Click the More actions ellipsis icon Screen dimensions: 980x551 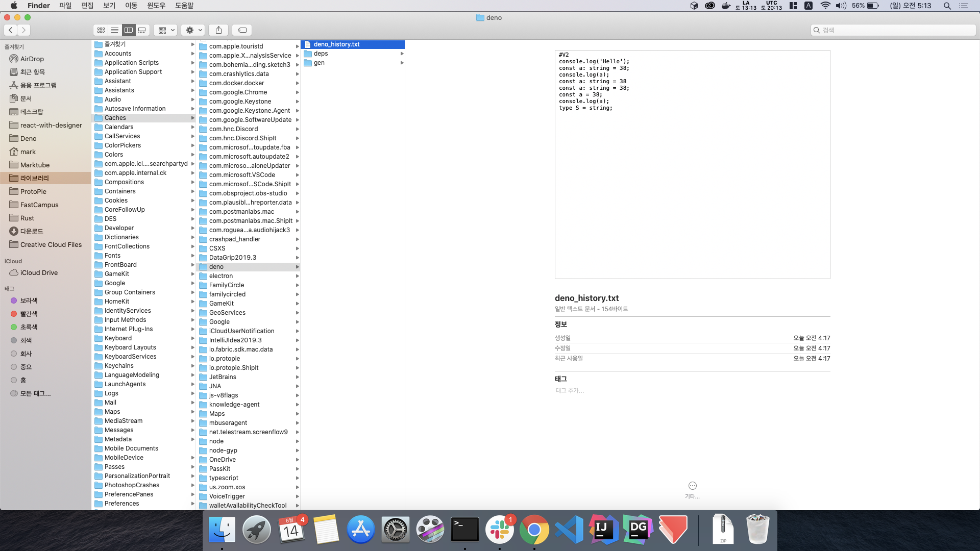692,486
